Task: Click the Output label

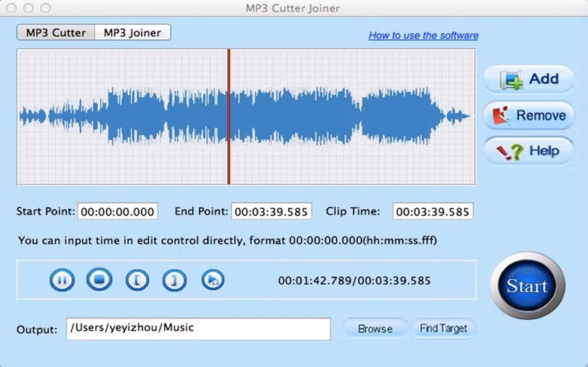Action: tap(37, 329)
